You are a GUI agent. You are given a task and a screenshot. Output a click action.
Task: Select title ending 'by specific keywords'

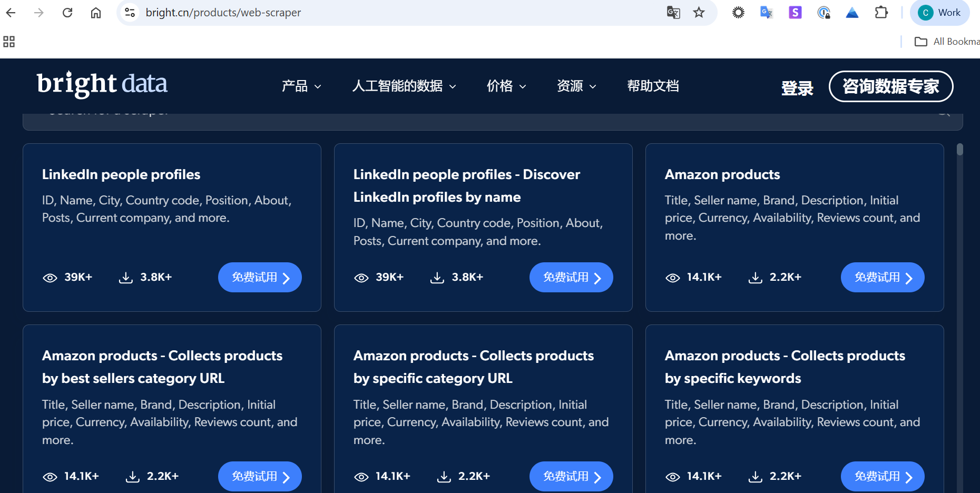coord(785,367)
